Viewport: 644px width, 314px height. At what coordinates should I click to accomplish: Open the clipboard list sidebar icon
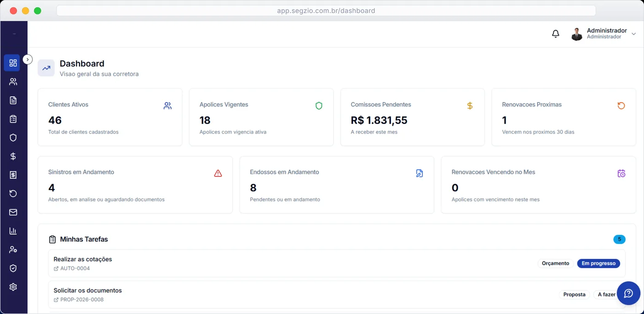coord(13,119)
